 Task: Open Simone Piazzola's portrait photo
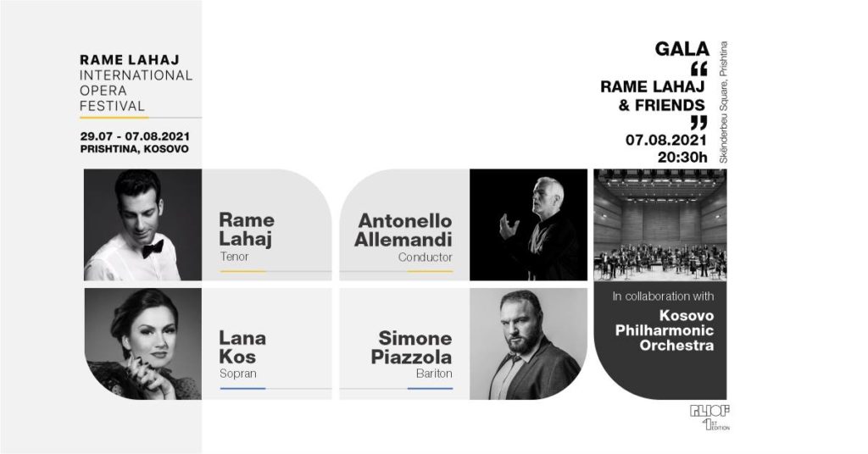click(x=528, y=343)
